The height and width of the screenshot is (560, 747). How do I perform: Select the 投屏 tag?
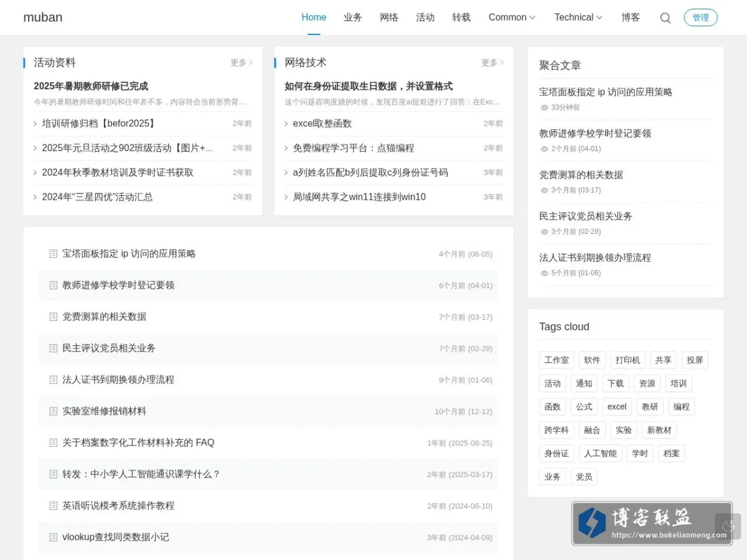pyautogui.click(x=695, y=360)
